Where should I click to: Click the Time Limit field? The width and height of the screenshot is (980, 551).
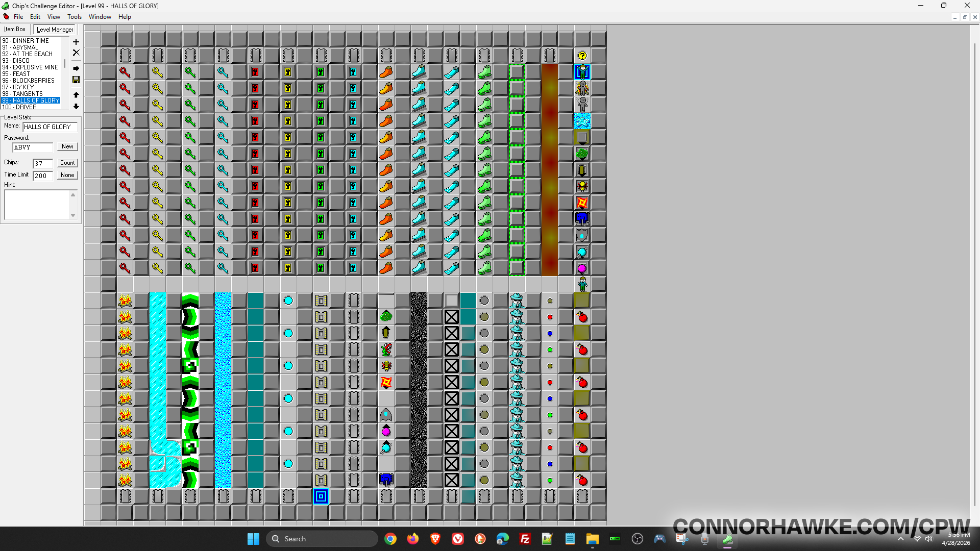pos(43,176)
